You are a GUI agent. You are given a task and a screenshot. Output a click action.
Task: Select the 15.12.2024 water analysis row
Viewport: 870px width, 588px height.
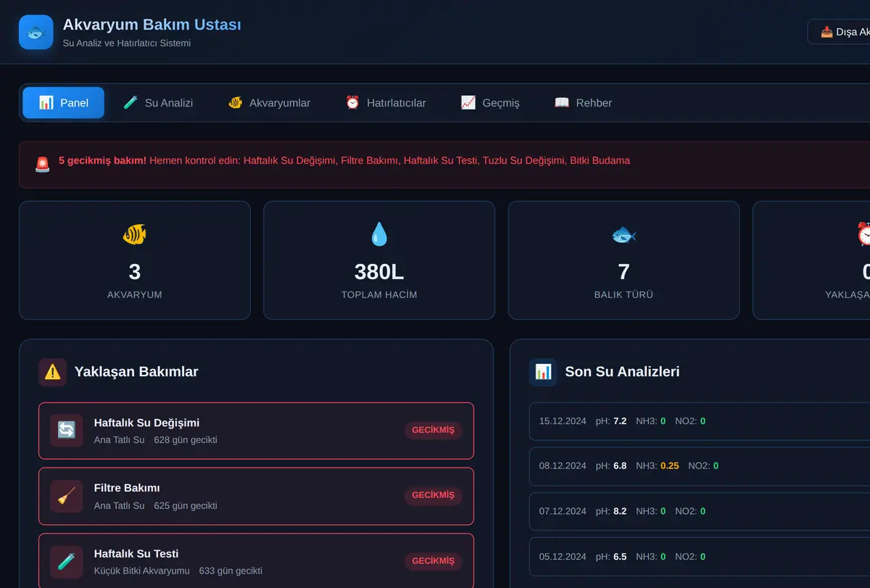click(700, 421)
